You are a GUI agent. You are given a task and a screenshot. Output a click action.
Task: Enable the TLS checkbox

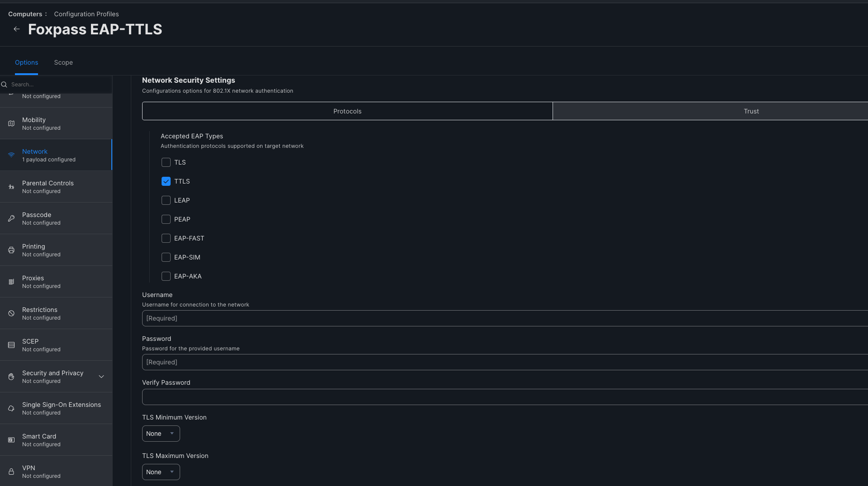tap(166, 162)
